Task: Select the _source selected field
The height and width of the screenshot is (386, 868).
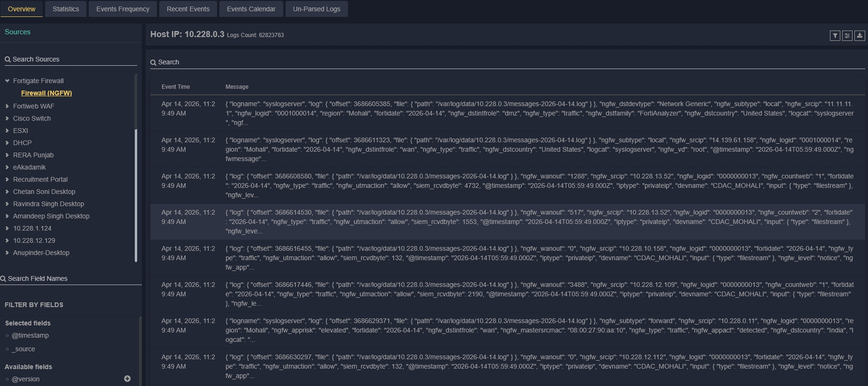Action: click(23, 349)
